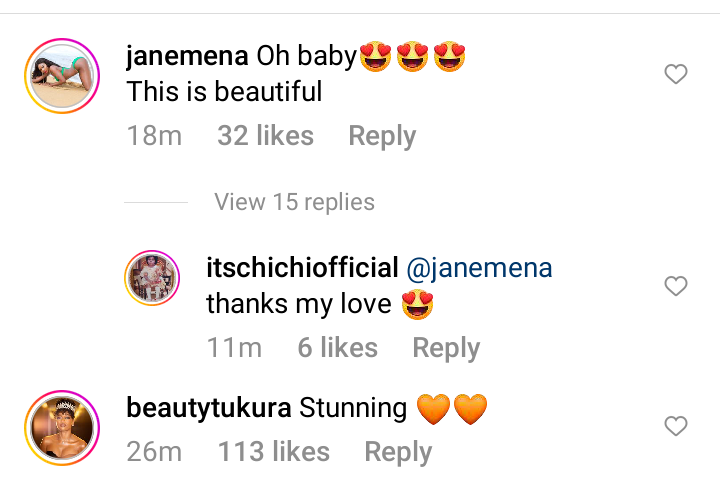Show the 6 likes list
The height and width of the screenshot is (490, 720).
tap(337, 348)
